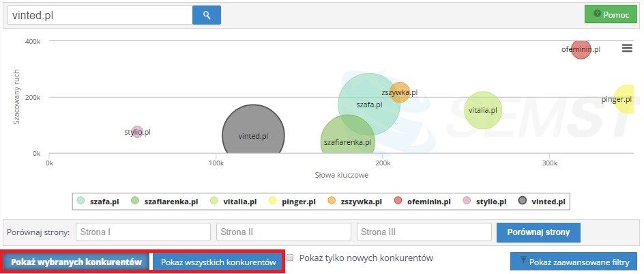This screenshot has height=274, width=644.
Task: Select Pokaż wszystkich konkurentów tab
Action: click(x=218, y=262)
